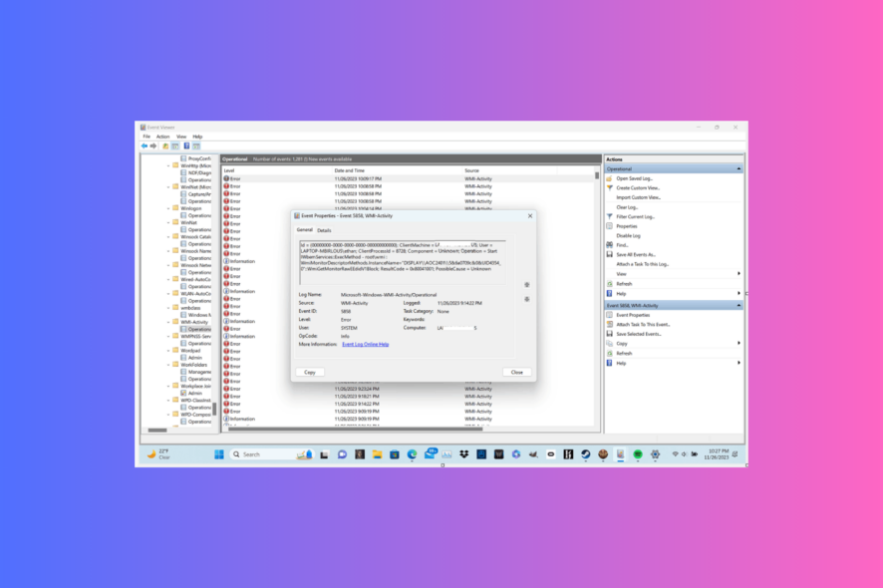Click the Filter Current Log funnel icon

pos(608,216)
